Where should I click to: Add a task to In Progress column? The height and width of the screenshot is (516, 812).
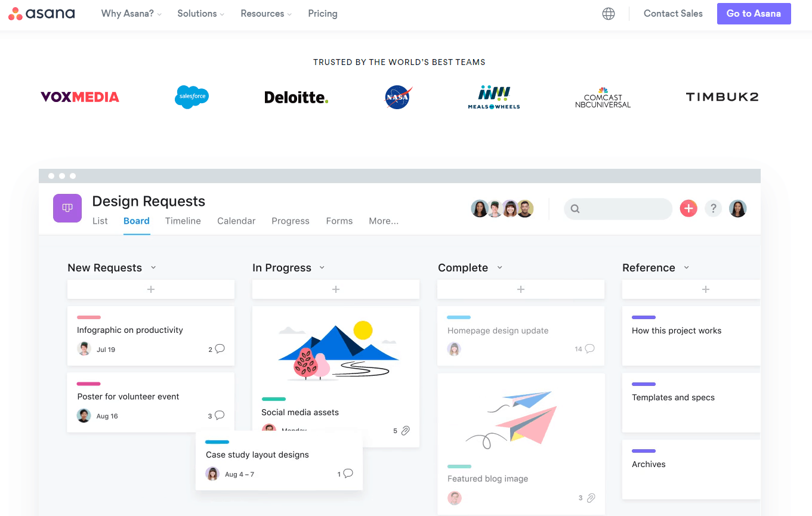pos(336,289)
